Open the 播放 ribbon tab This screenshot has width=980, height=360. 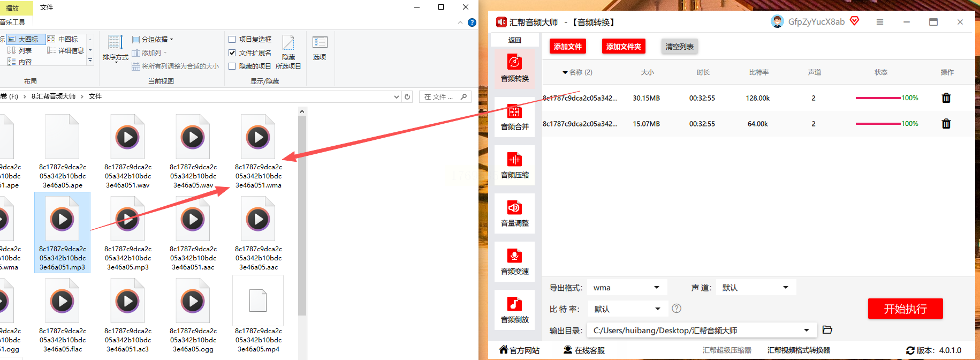click(13, 8)
